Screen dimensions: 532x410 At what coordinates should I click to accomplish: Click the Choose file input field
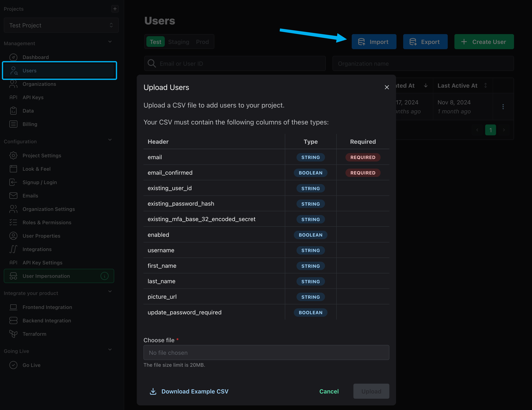(266, 353)
